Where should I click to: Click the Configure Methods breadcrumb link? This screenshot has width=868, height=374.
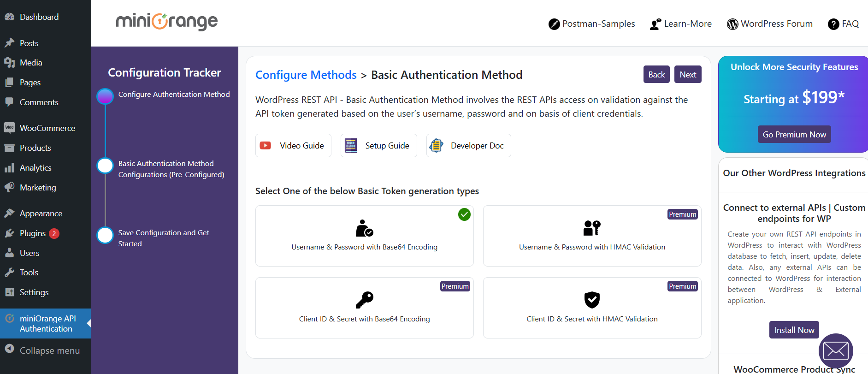306,75
